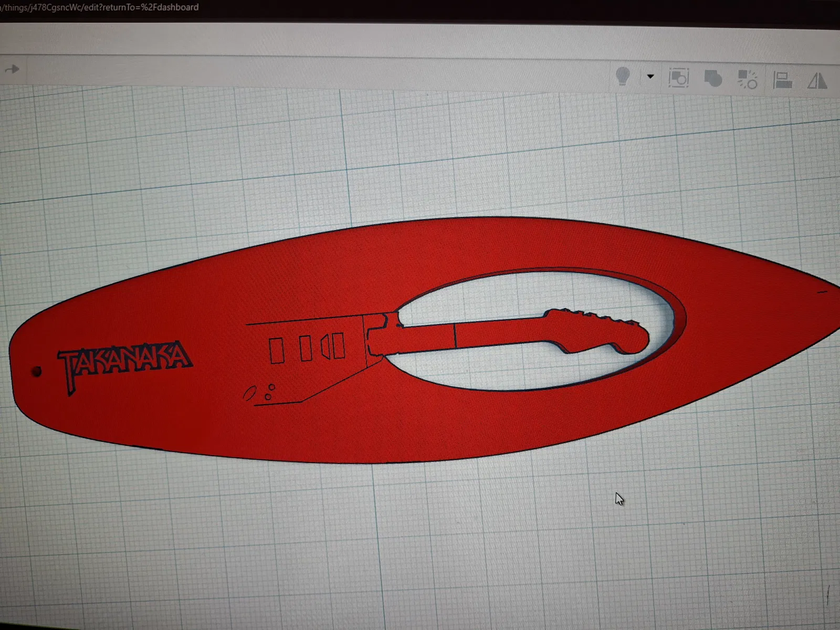Click the browser address bar URL
Image resolution: width=840 pixels, height=630 pixels.
(x=100, y=7)
